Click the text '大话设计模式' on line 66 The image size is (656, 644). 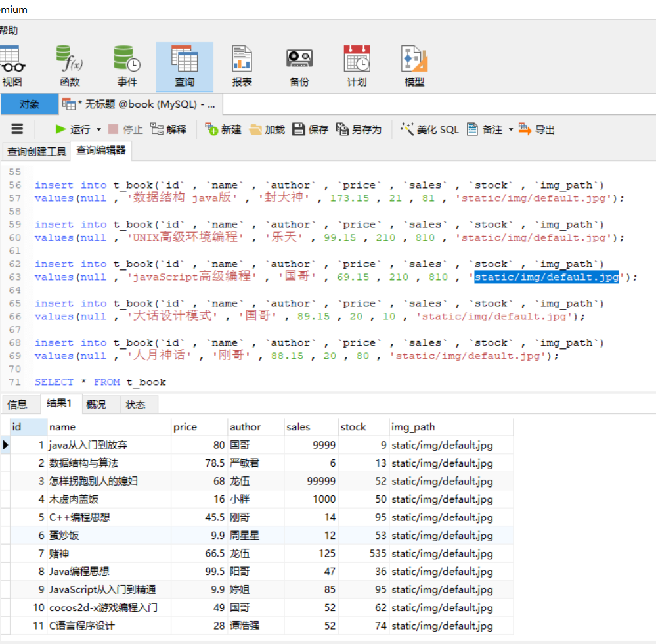[172, 315]
